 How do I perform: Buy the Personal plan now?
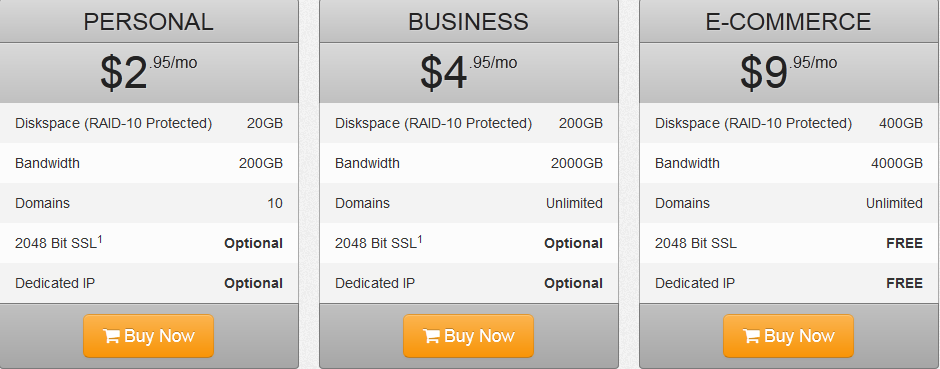(x=148, y=336)
